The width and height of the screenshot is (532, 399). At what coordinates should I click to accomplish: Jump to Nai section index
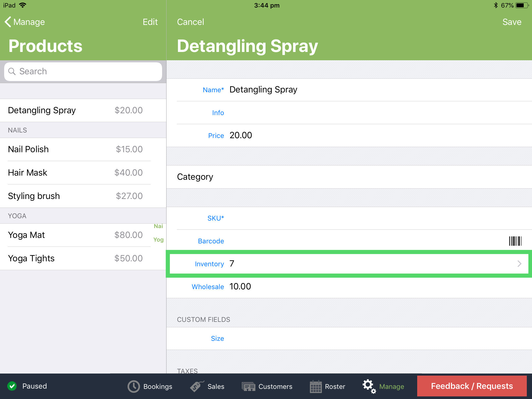pyautogui.click(x=158, y=226)
